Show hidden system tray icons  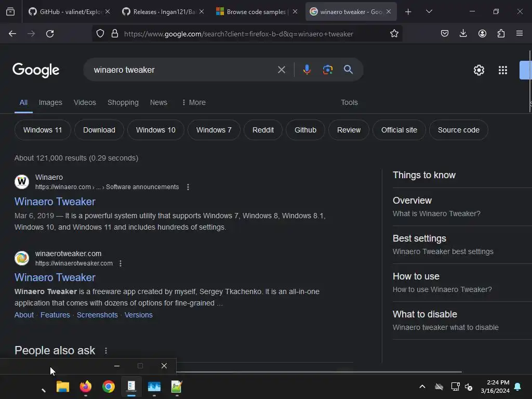click(x=422, y=387)
